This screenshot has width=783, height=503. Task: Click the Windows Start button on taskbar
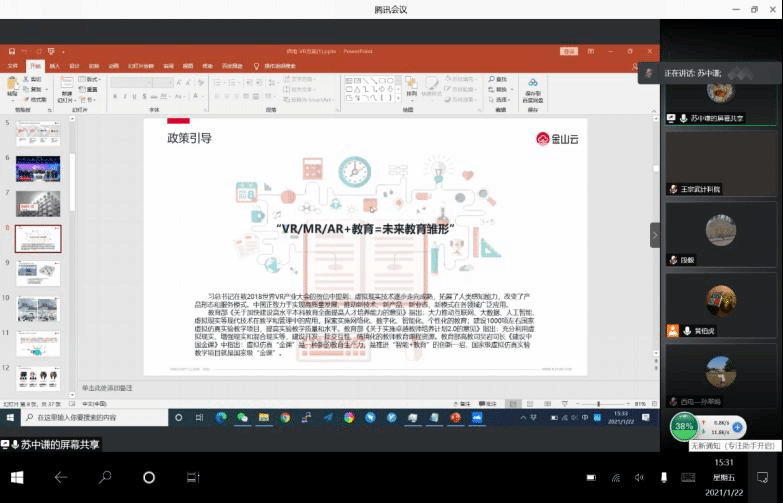coord(17,477)
